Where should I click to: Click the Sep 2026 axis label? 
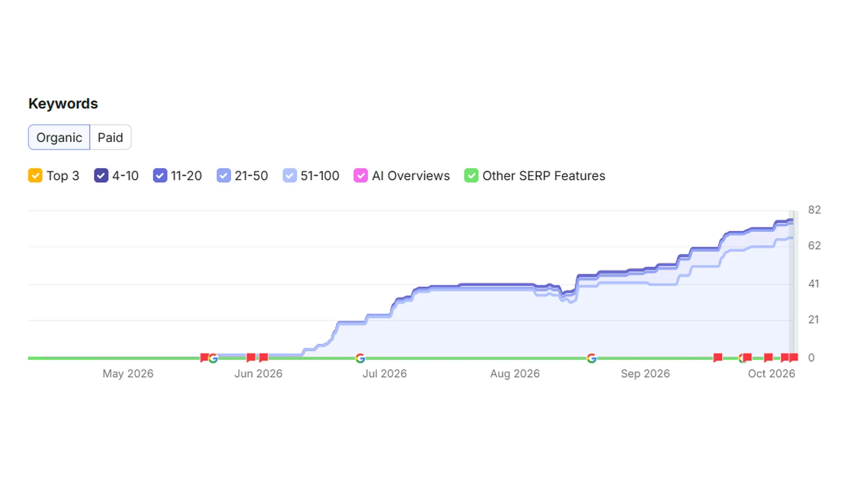[x=645, y=374]
